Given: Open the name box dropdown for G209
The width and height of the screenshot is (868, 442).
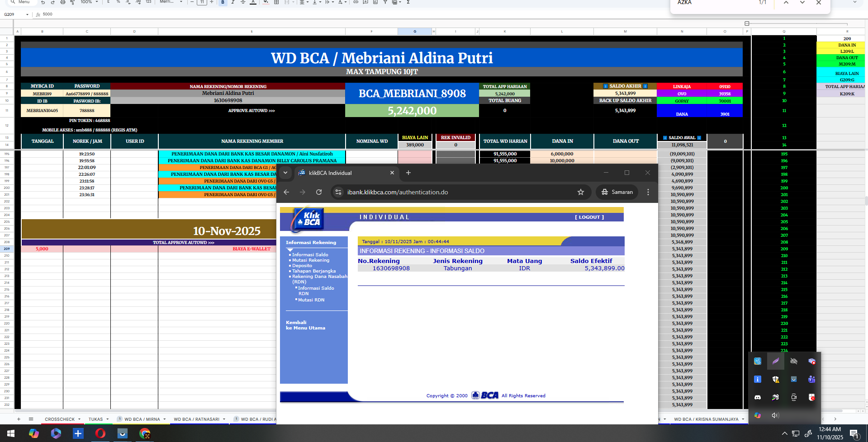Looking at the screenshot, I should point(27,14).
